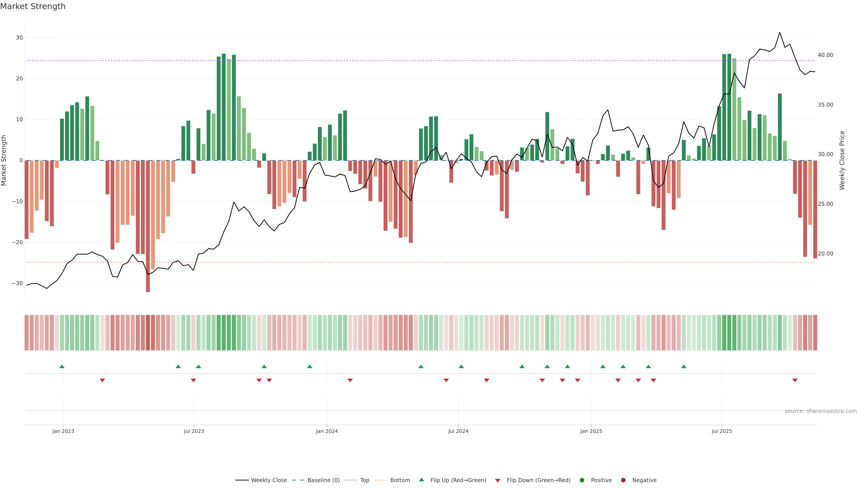
Task: Click the source: sharemaestro.com text
Action: tap(821, 411)
